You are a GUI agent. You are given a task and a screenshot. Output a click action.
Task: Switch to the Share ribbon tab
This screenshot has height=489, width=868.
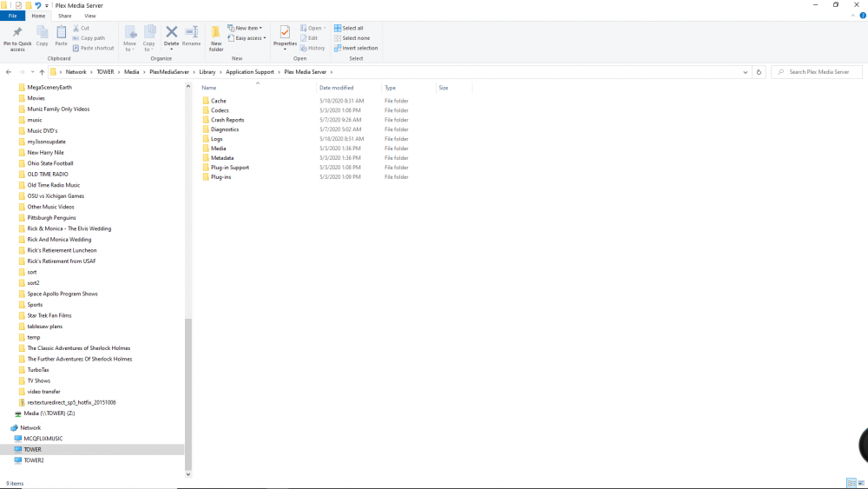coord(65,16)
